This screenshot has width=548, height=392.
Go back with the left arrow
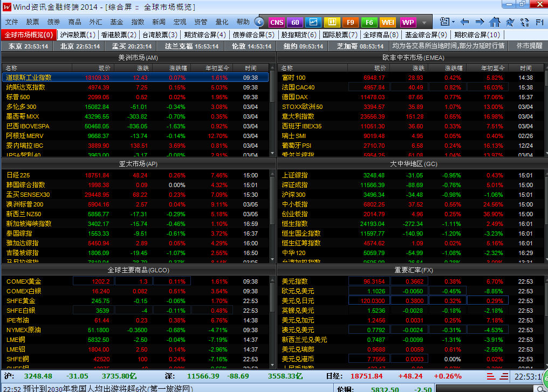click(464, 22)
